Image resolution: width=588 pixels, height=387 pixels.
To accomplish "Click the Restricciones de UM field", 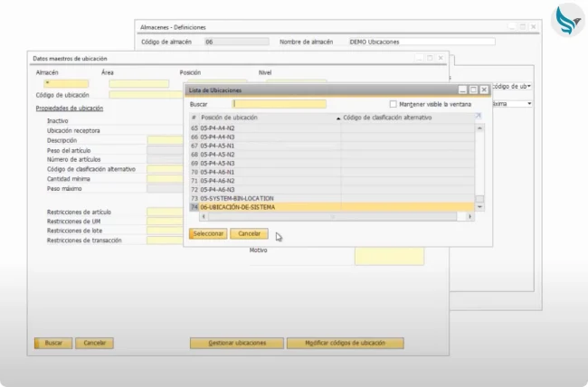I will 166,222.
